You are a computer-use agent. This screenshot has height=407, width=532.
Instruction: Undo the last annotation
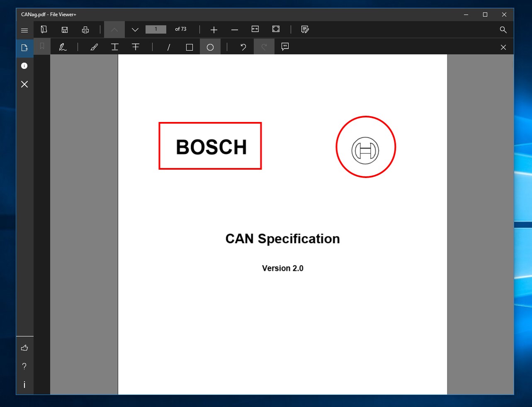tap(243, 47)
